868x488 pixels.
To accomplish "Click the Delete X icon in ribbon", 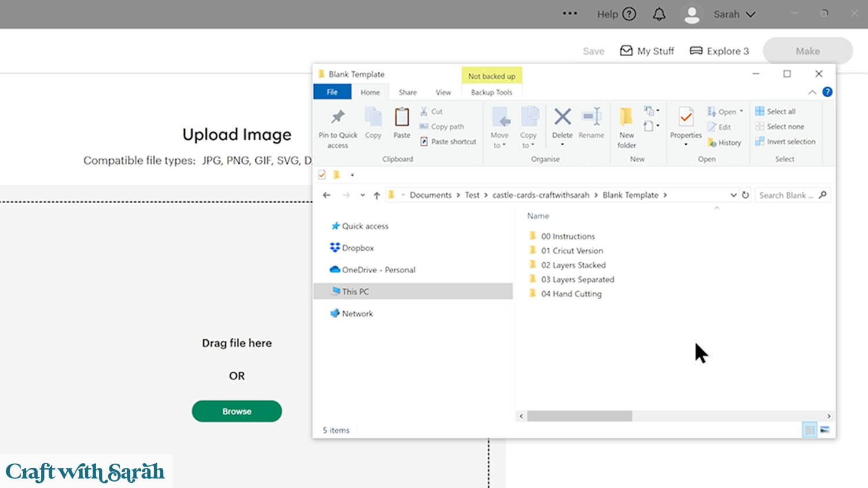I will pos(562,117).
